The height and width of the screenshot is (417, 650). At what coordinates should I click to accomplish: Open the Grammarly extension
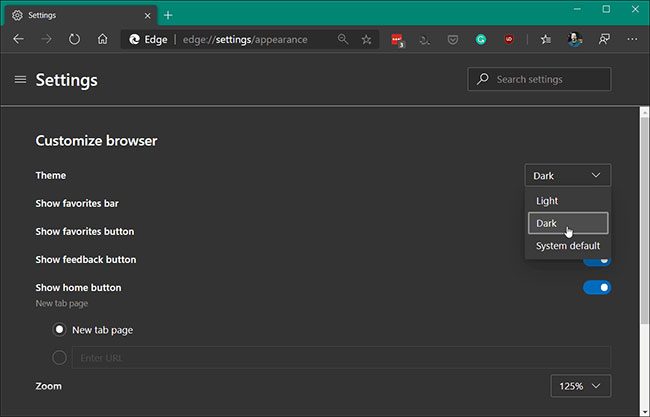pos(480,40)
